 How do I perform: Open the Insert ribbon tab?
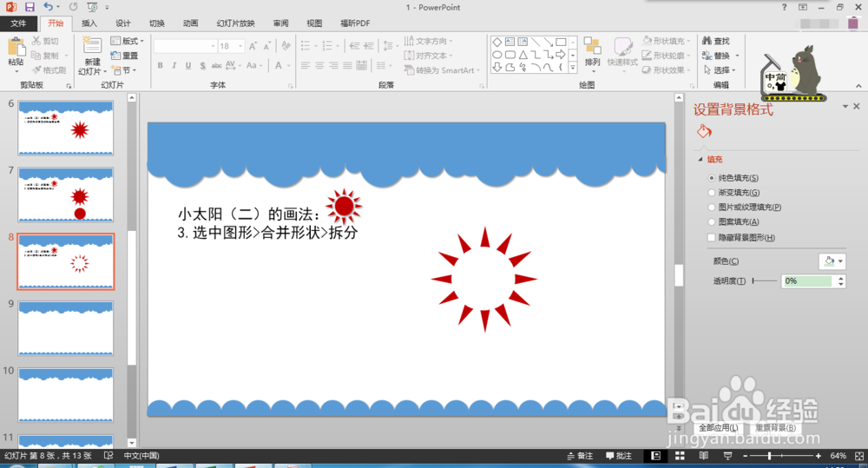(x=89, y=23)
